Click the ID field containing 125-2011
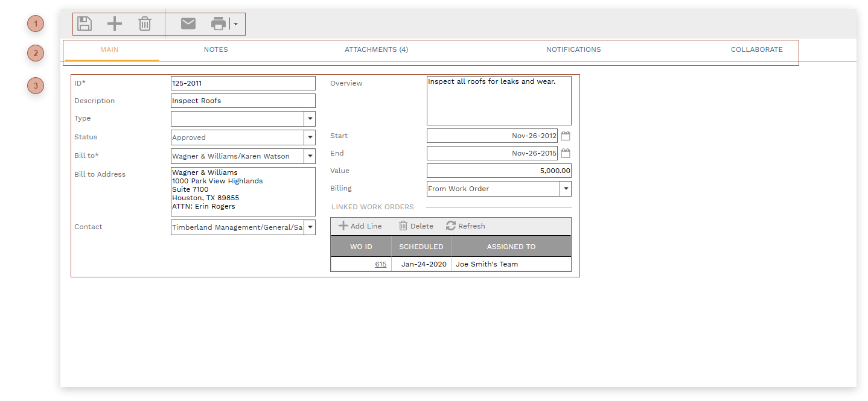The image size is (868, 401). [243, 83]
